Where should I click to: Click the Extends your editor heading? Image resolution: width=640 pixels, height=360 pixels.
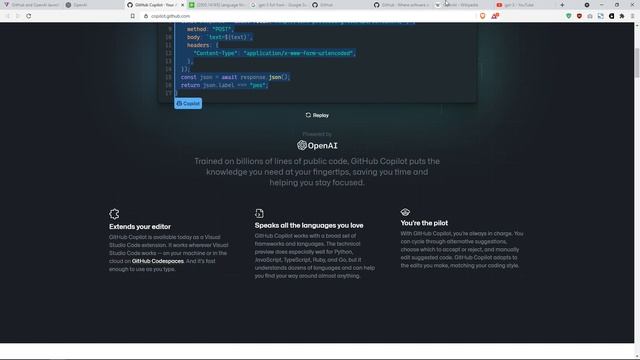pos(140,227)
